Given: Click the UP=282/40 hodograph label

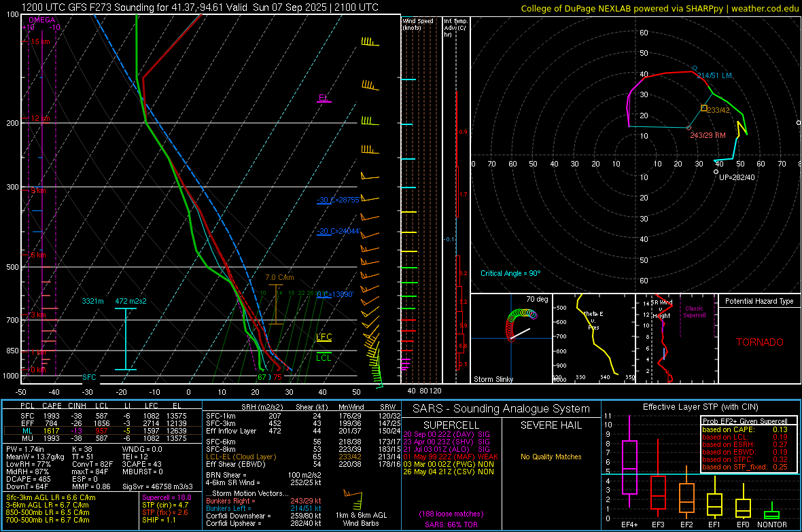Looking at the screenshot, I should coord(737,177).
